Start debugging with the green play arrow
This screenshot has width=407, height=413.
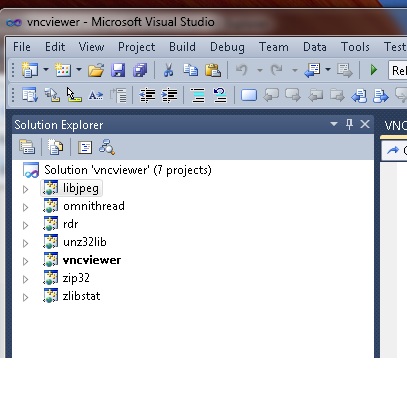pos(374,70)
